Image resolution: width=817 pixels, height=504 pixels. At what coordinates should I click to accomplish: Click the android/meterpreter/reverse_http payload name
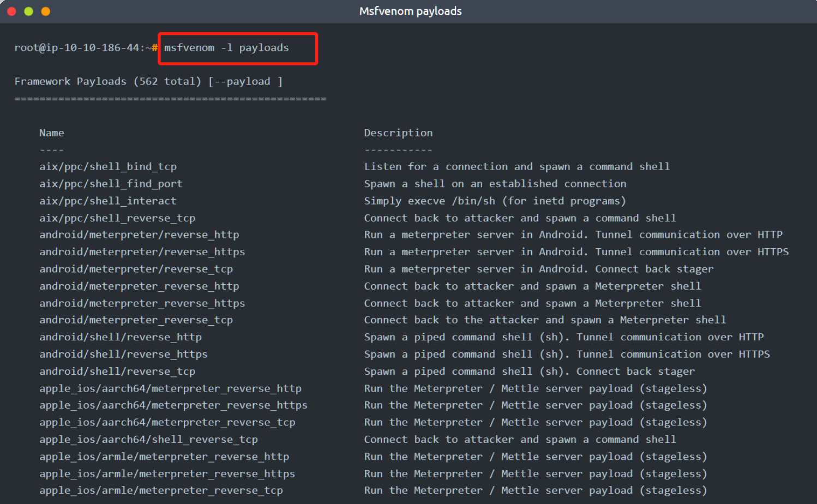tap(139, 235)
